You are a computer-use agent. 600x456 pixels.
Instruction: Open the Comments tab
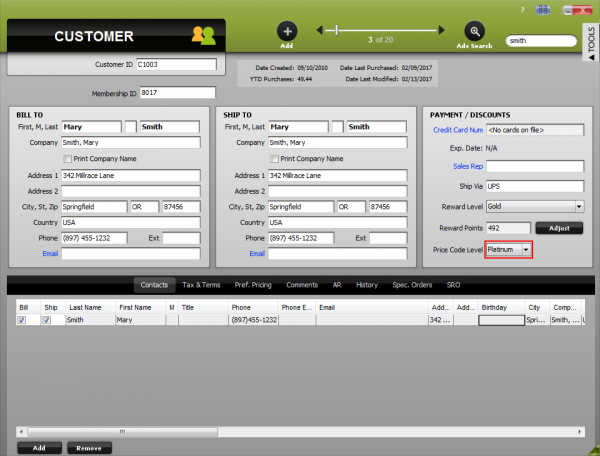(302, 285)
